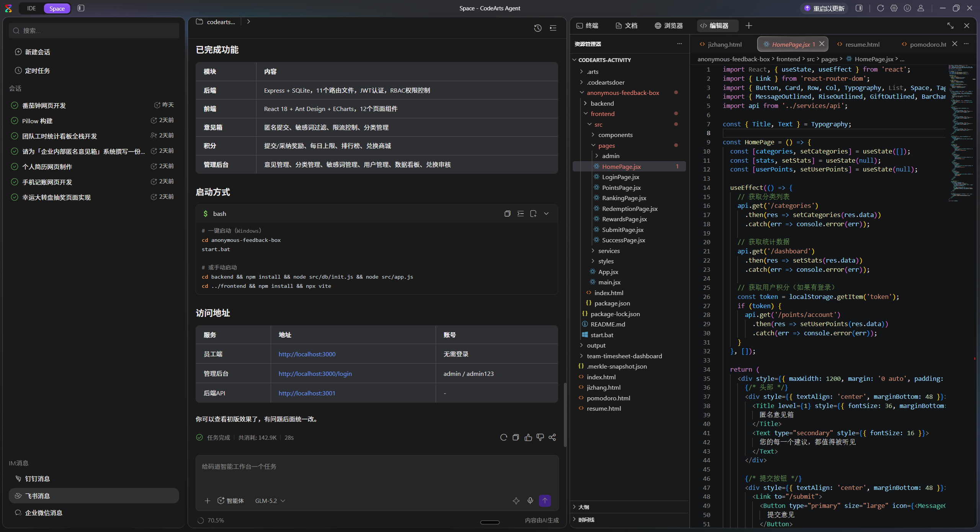
Task: Toggle right panel layout icon in title bar
Action: (x=859, y=8)
